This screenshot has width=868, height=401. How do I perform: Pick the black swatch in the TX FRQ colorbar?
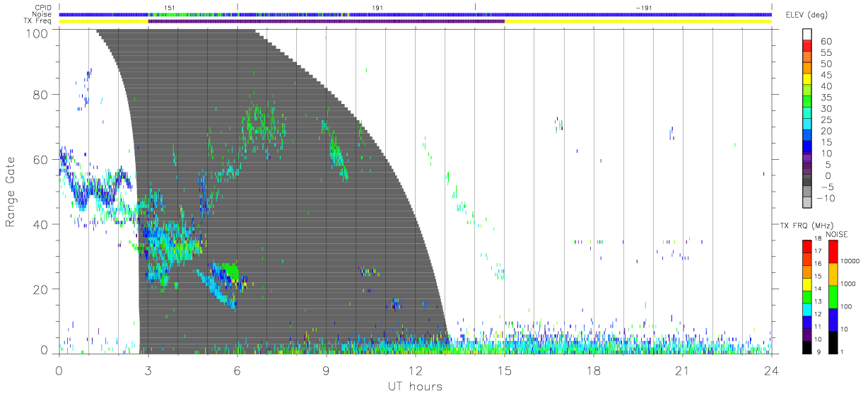click(x=807, y=346)
